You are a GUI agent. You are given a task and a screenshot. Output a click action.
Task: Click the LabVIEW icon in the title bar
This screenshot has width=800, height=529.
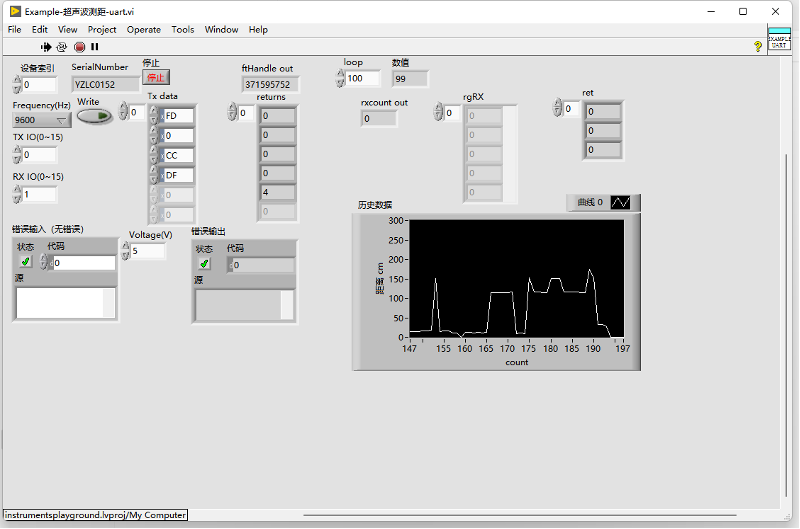click(x=14, y=11)
